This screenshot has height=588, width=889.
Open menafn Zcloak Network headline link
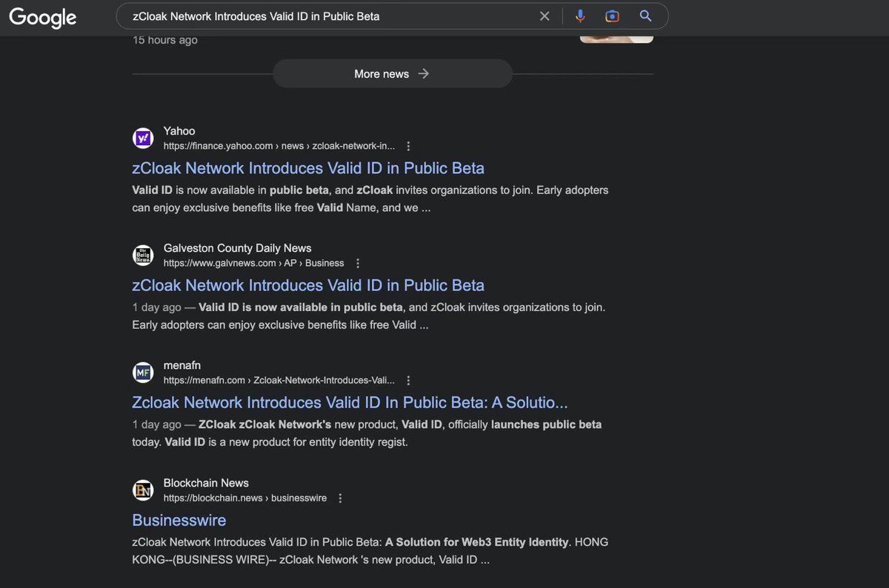(350, 402)
